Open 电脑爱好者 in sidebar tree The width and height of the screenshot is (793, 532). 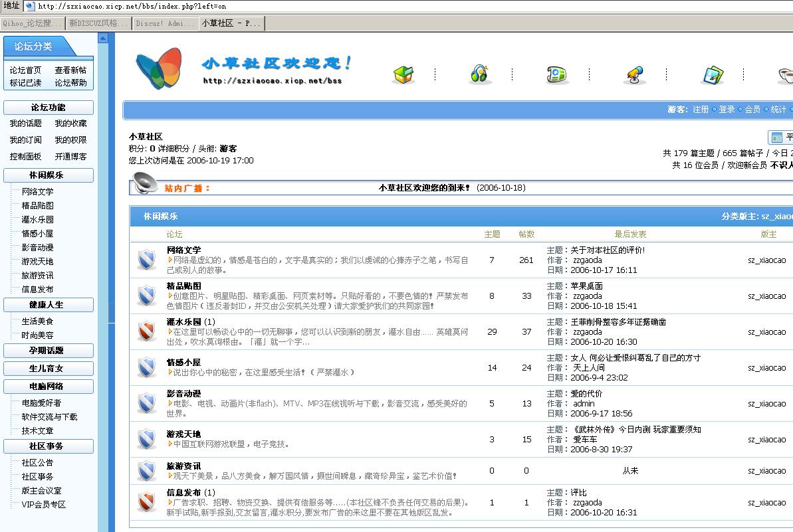41,403
